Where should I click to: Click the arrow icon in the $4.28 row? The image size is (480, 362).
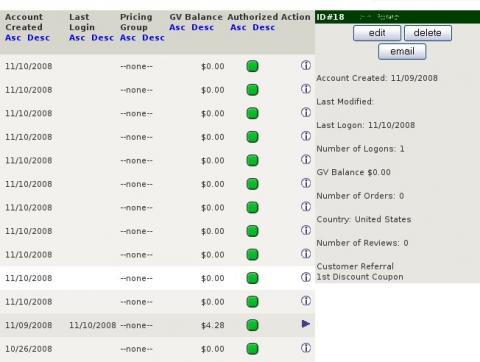[306, 324]
